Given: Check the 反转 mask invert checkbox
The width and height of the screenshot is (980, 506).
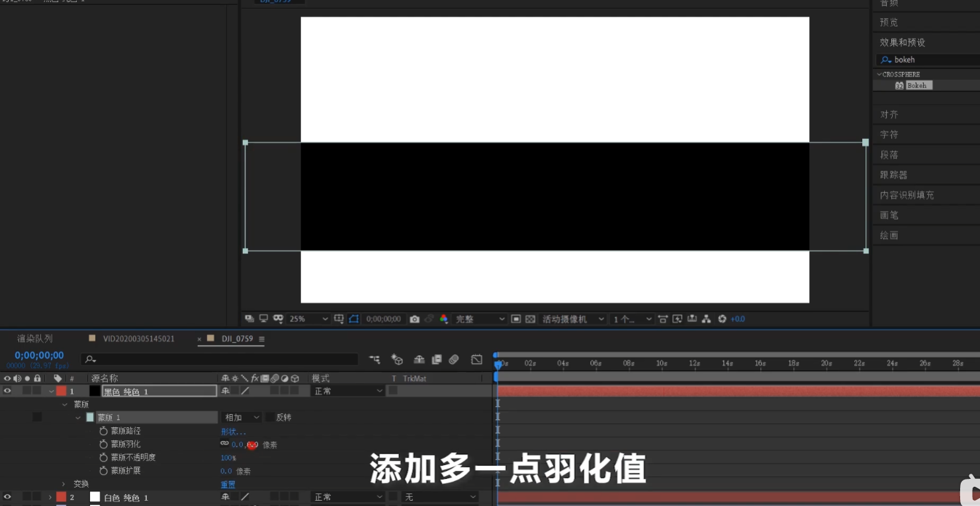Looking at the screenshot, I should (269, 417).
